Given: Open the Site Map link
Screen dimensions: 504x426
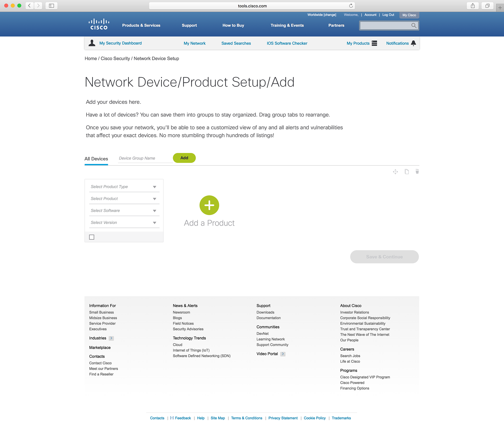Looking at the screenshot, I should pyautogui.click(x=218, y=418).
